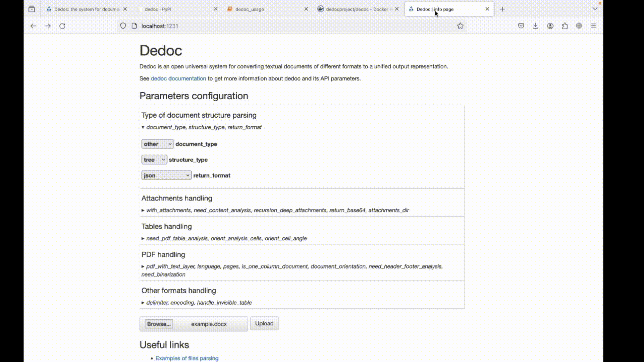Navigate back to the previous page

tap(33, 26)
